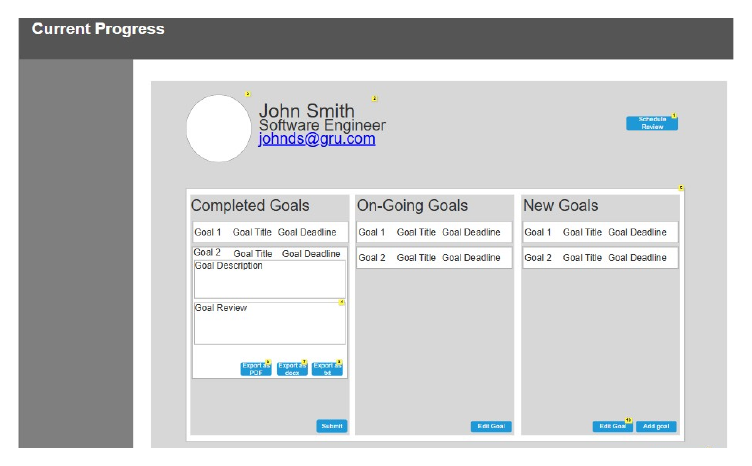The width and height of the screenshot is (752, 466).
Task: Expand Goal 1 row in On-Going Goals
Action: [435, 232]
